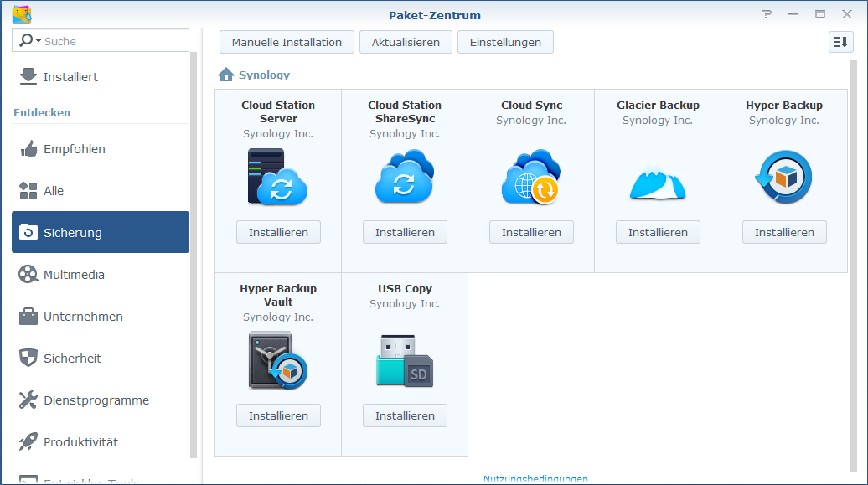Viewport: 868px width, 485px height.
Task: Select Produktivität category
Action: [101, 442]
